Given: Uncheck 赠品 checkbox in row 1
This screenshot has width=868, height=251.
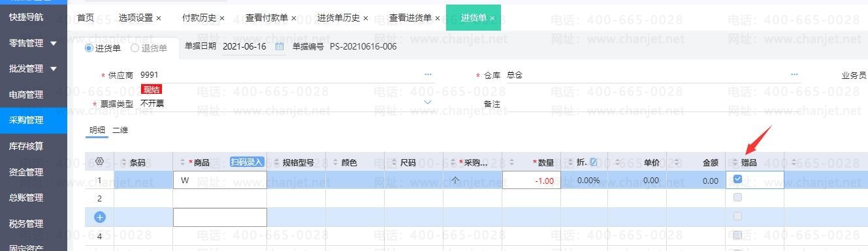Looking at the screenshot, I should click(737, 179).
